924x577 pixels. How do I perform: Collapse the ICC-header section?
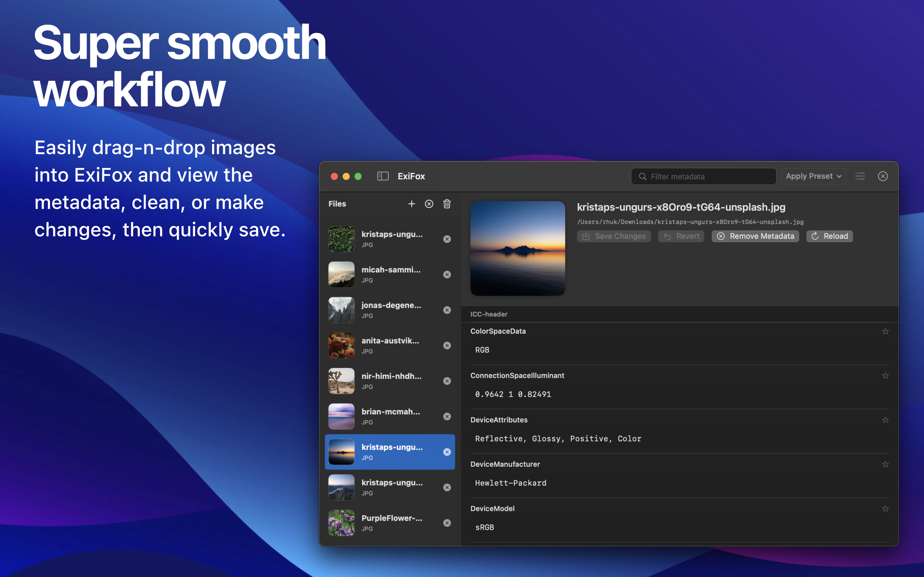[x=489, y=314]
